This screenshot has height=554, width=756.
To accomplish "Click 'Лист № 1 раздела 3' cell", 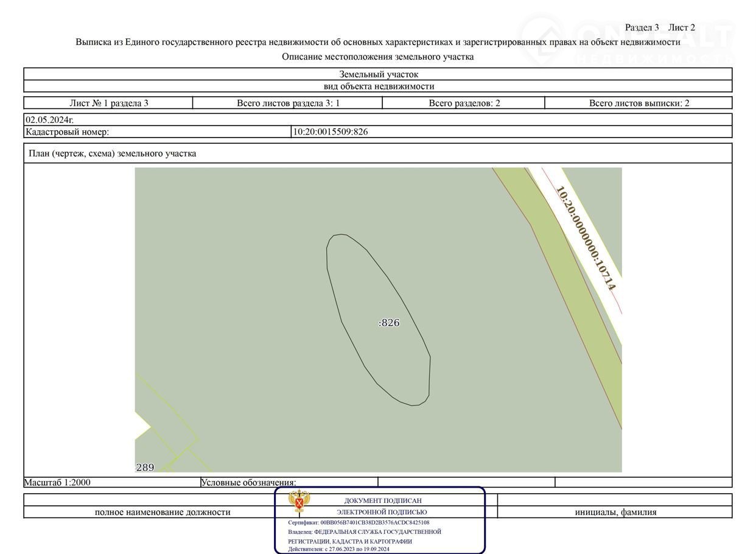I will [x=108, y=103].
